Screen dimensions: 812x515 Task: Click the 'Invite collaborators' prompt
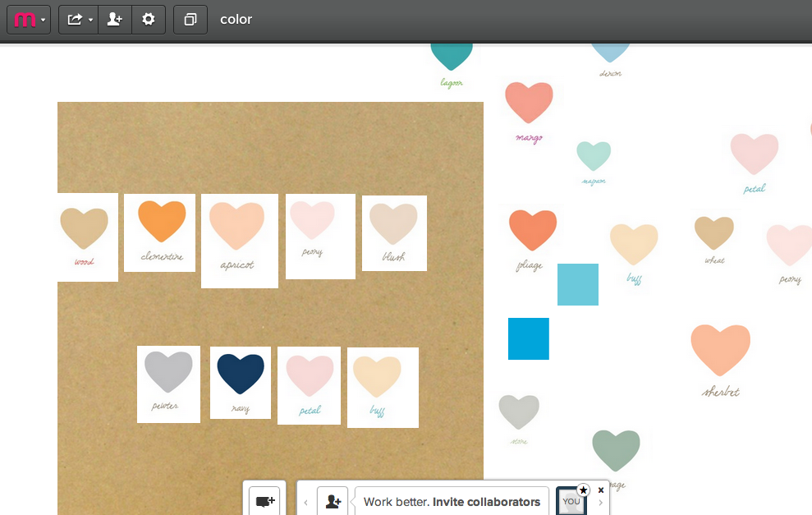(x=452, y=502)
